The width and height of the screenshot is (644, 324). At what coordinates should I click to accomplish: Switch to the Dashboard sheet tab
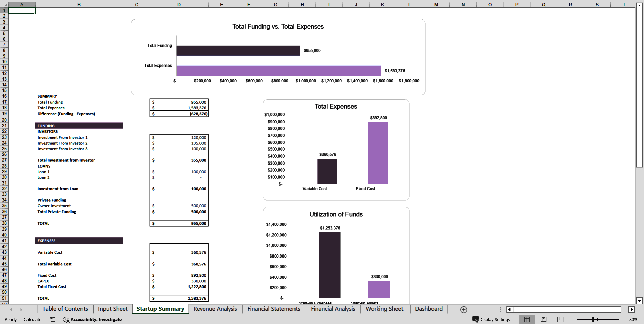pos(428,309)
